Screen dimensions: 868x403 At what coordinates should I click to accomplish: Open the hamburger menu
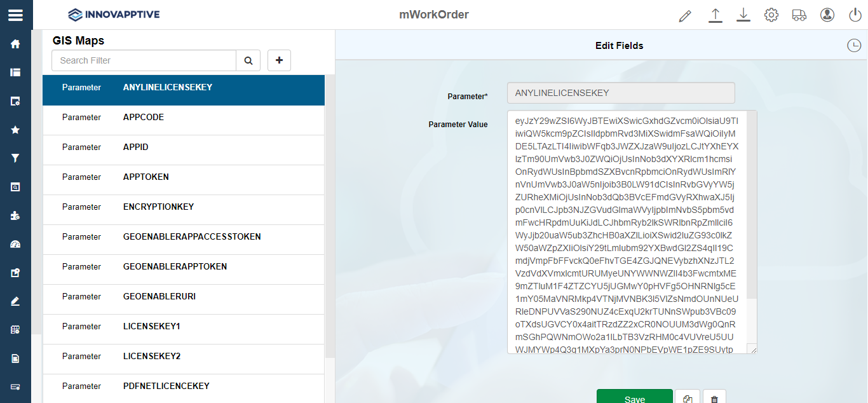point(15,15)
